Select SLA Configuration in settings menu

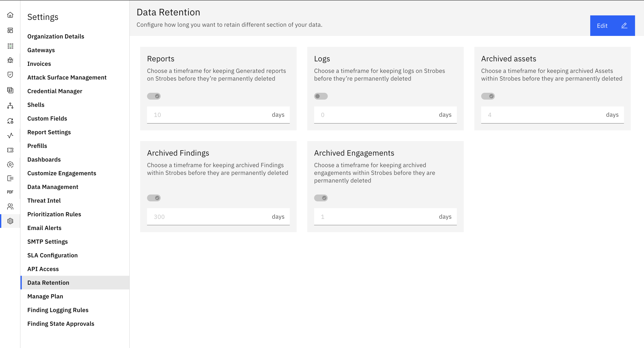point(52,255)
